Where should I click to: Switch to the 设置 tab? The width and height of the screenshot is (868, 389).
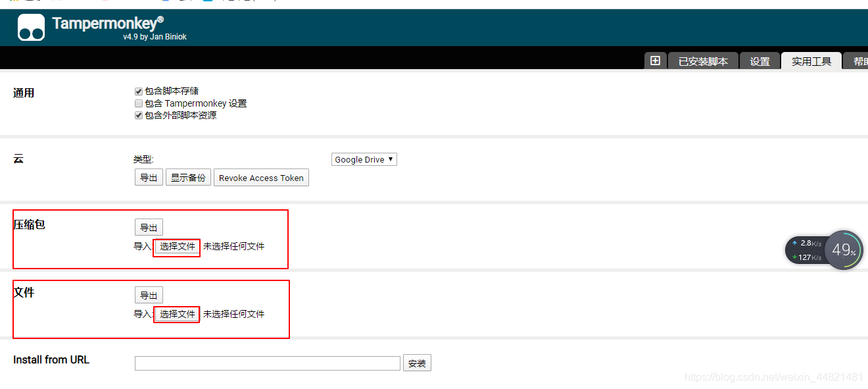tap(759, 61)
